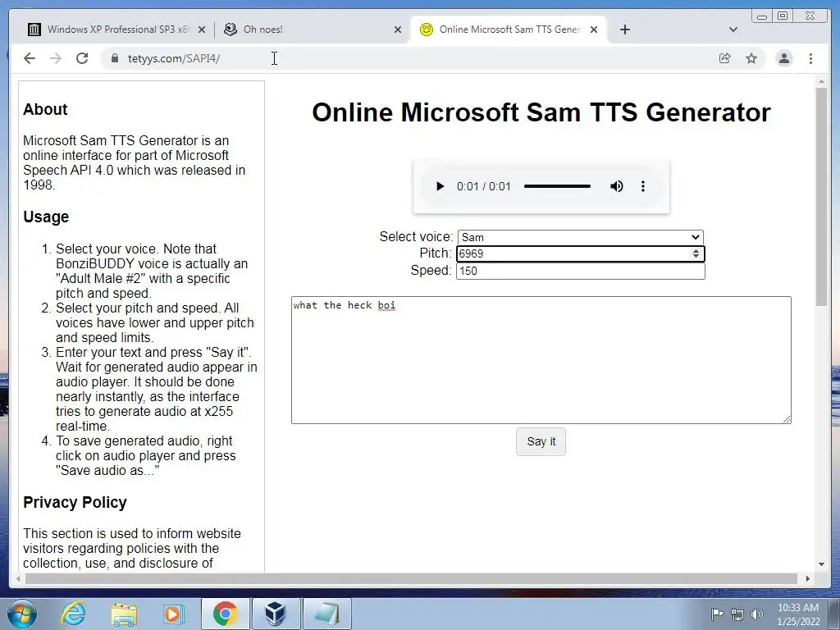840x630 pixels.
Task: Play the generated audio
Action: pyautogui.click(x=440, y=186)
